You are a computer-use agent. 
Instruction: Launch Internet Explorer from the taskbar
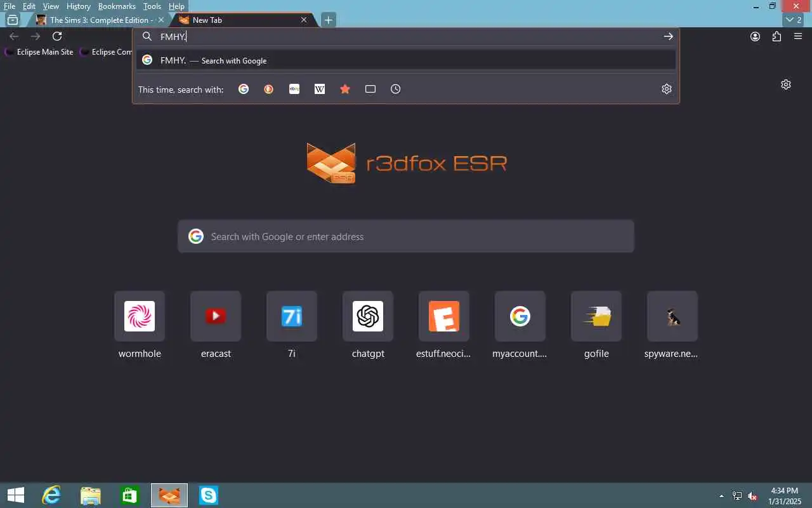pos(51,495)
